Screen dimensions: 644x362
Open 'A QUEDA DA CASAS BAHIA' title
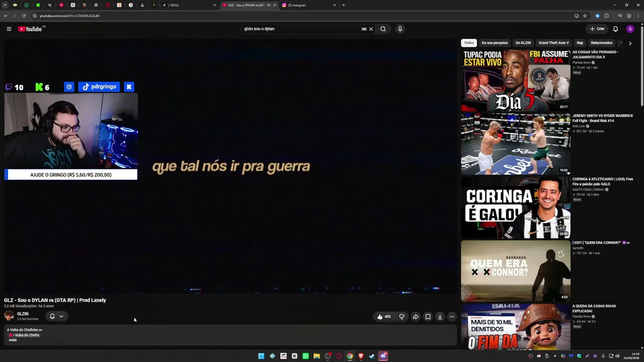coord(594,308)
